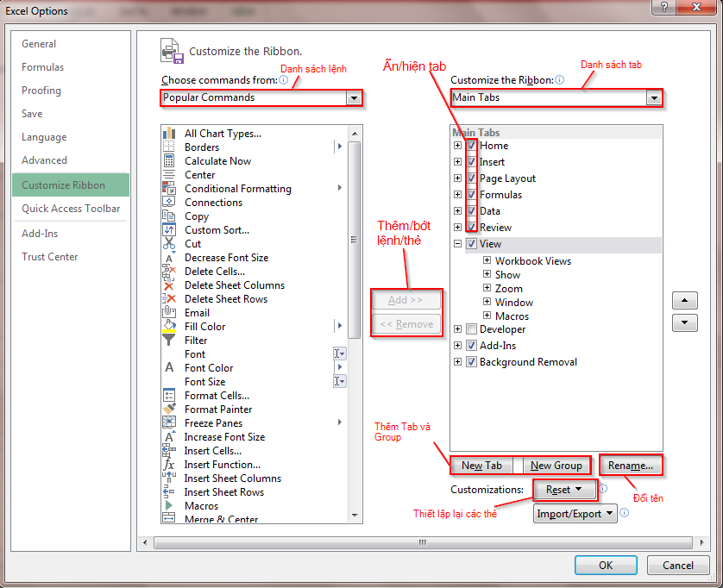Image resolution: width=723 pixels, height=588 pixels.
Task: Expand the Developer tab node
Action: pos(457,328)
